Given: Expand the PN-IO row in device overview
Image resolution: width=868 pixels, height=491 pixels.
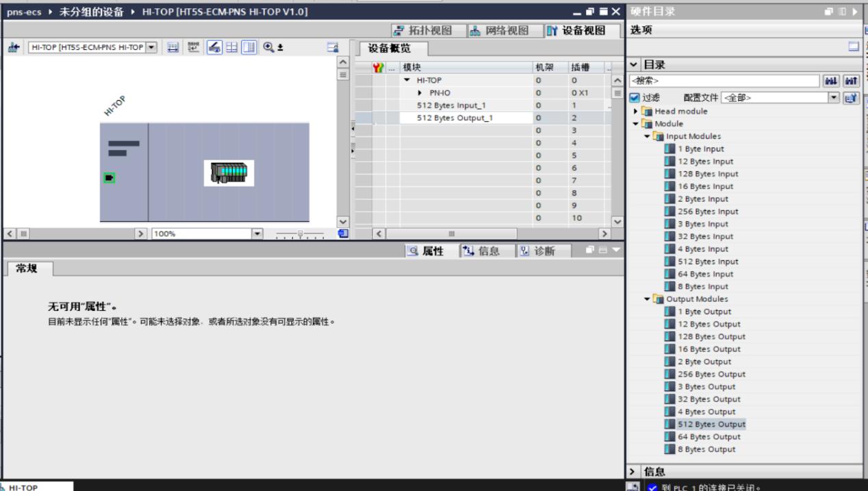Looking at the screenshot, I should pos(420,92).
